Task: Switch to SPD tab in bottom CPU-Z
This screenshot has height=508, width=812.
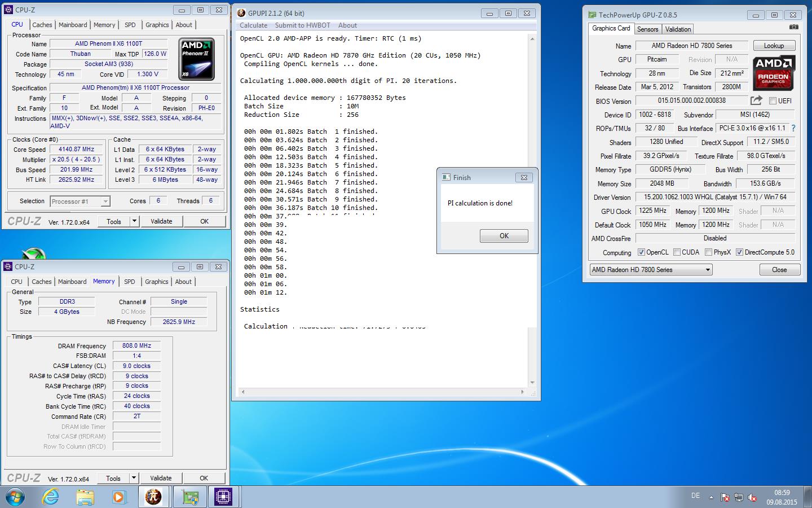Action: pyautogui.click(x=129, y=282)
